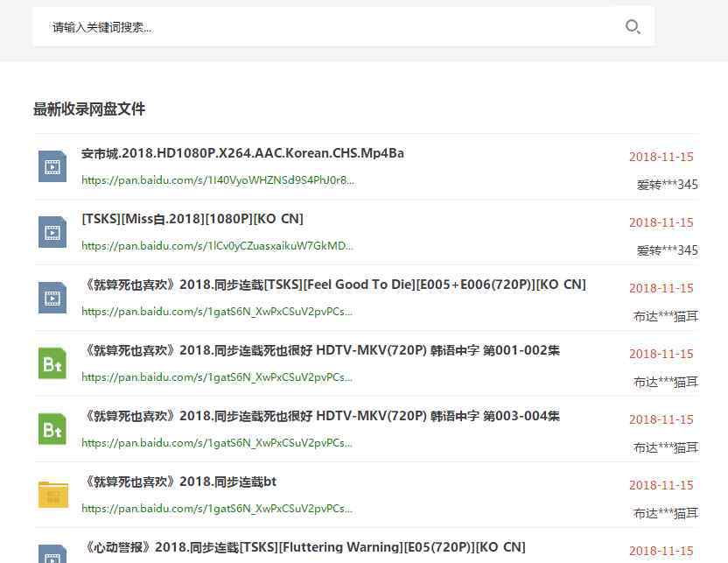Click video icon for Feel Good To Die entry
Screen dimensions: 728x563
[x=52, y=298]
